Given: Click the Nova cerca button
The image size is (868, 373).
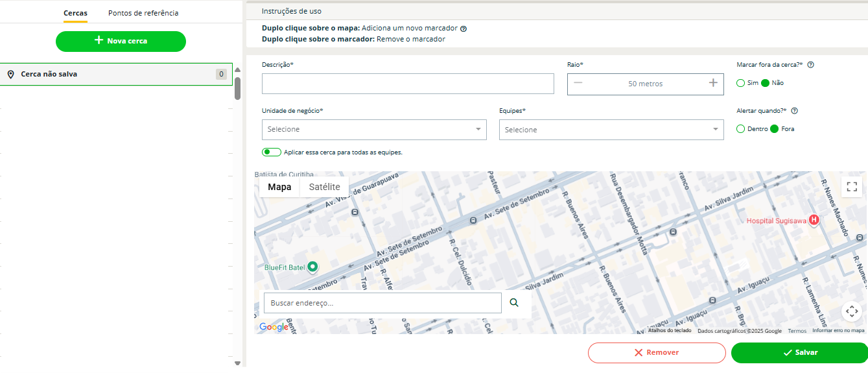Looking at the screenshot, I should point(121,41).
